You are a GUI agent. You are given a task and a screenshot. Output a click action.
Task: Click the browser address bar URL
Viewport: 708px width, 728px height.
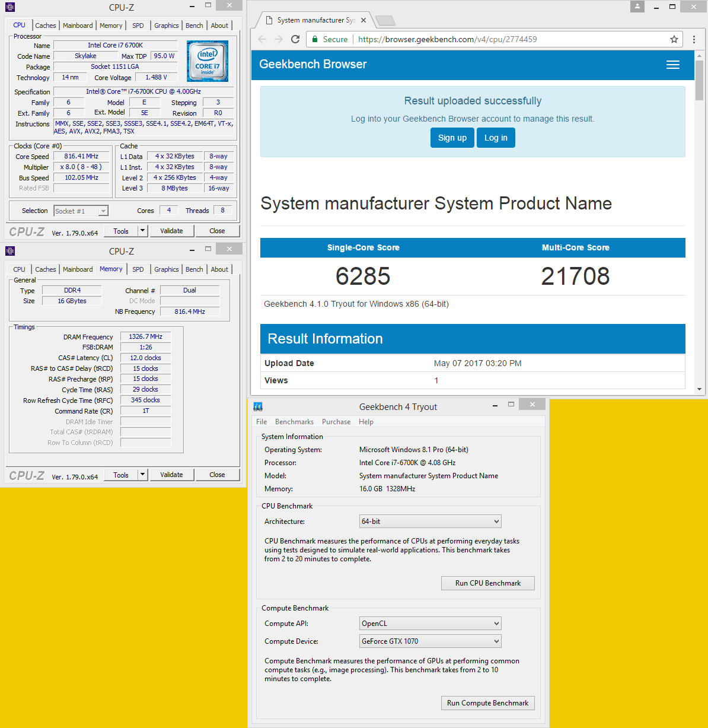[448, 39]
